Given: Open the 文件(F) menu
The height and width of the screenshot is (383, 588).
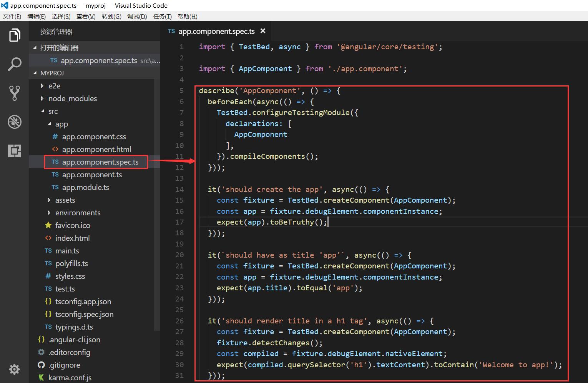Looking at the screenshot, I should pyautogui.click(x=12, y=16).
